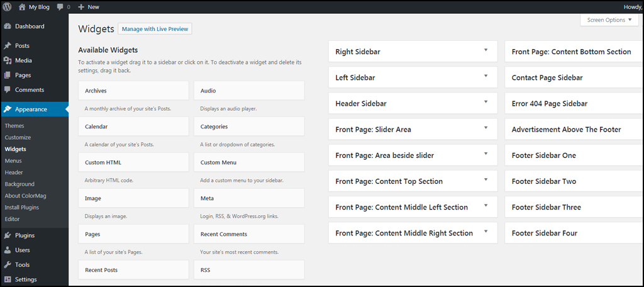Open Dashboard menu label
Image resolution: width=644 pixels, height=287 pixels.
pos(30,26)
